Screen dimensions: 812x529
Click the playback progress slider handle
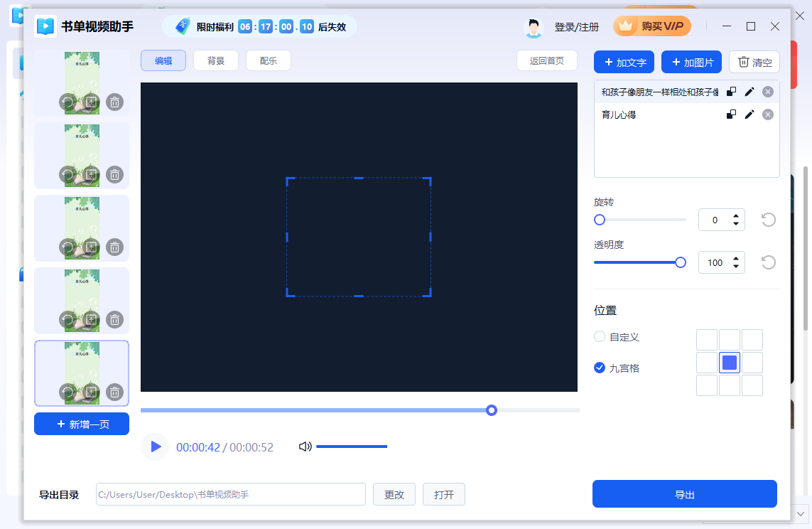[491, 410]
